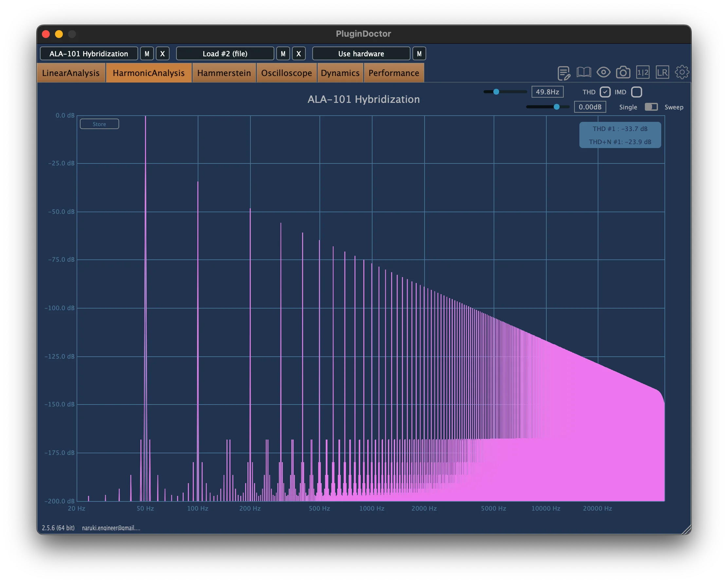Click the 1000 Hz axis label
728x583 pixels.
point(372,508)
